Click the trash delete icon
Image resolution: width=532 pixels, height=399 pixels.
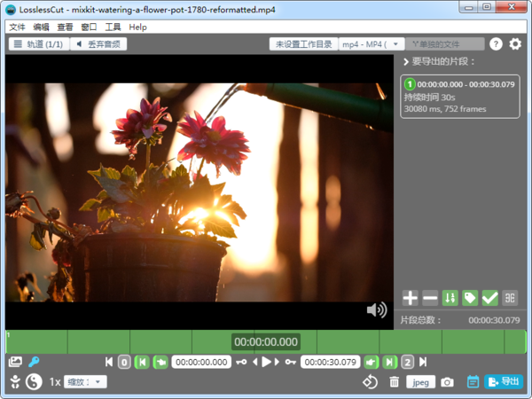(x=395, y=382)
